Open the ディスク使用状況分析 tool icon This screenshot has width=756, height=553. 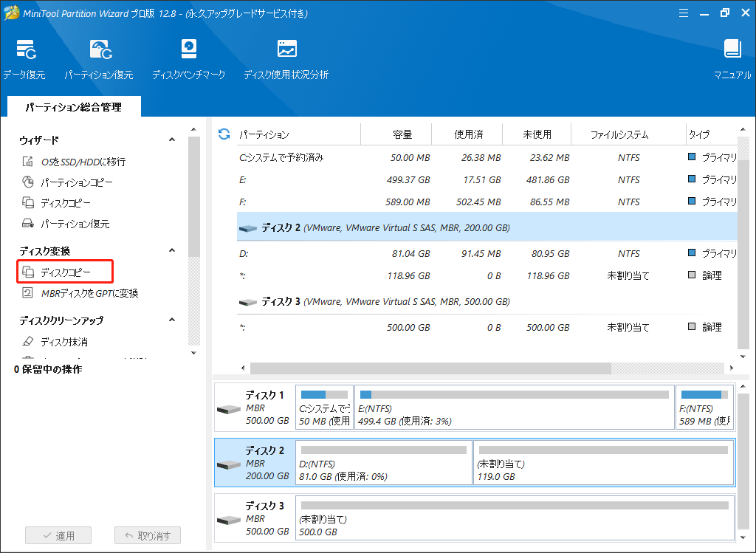[x=287, y=49]
